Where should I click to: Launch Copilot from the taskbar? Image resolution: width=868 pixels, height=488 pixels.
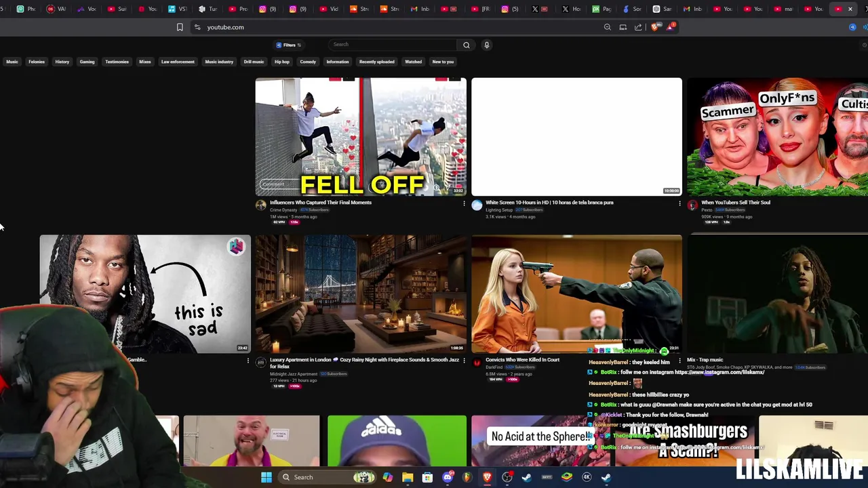coord(387,477)
